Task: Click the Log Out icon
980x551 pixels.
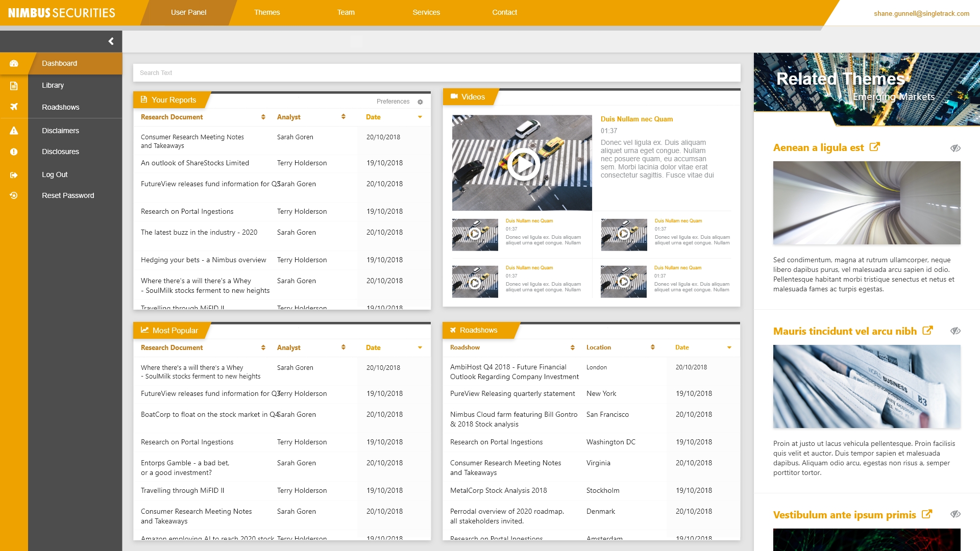Action: (x=14, y=175)
